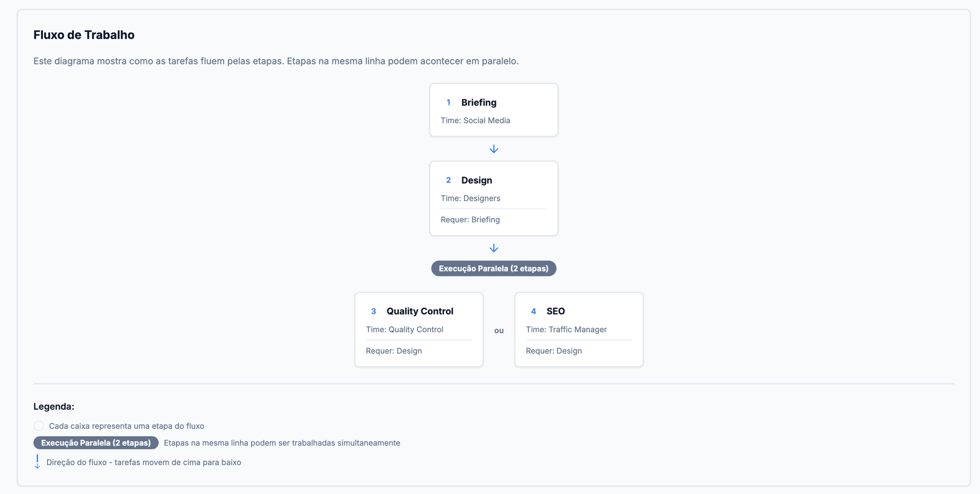The width and height of the screenshot is (980, 494).
Task: Click 'Requer: Briefing' in the Design card
Action: click(470, 219)
